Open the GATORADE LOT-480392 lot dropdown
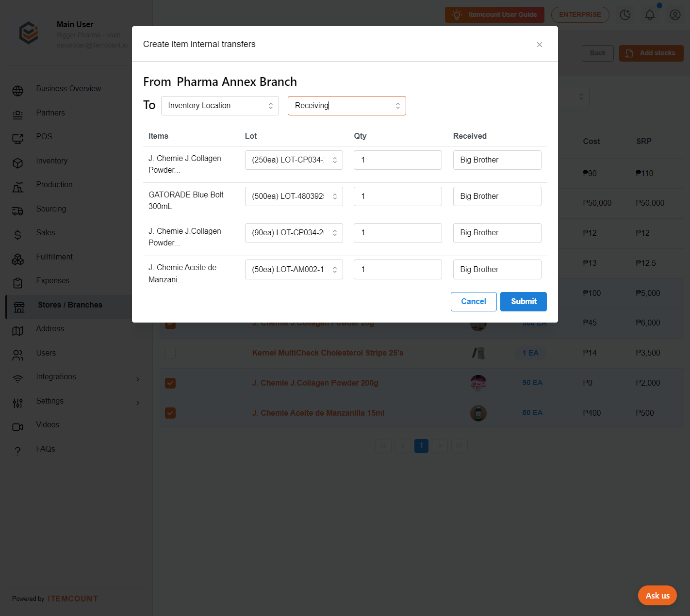 (294, 196)
